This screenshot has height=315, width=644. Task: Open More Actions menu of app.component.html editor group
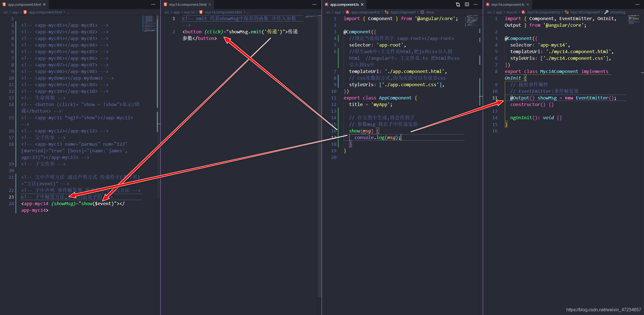pyautogui.click(x=153, y=4)
